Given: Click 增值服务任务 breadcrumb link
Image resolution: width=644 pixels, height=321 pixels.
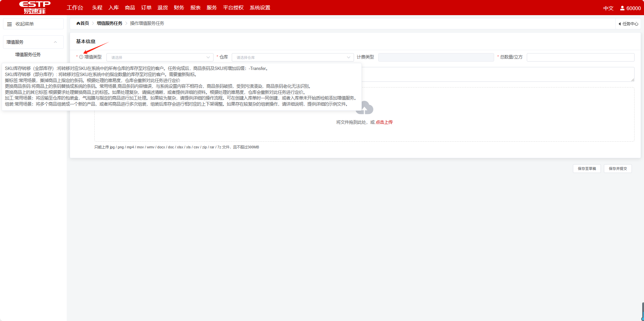Looking at the screenshot, I should (x=109, y=24).
